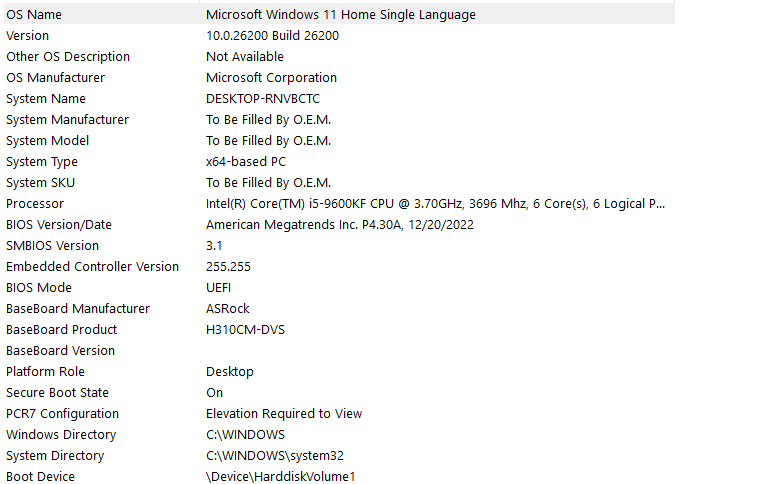Select the Embedded Controller Version label
Screen dimensions: 757x484
point(92,267)
